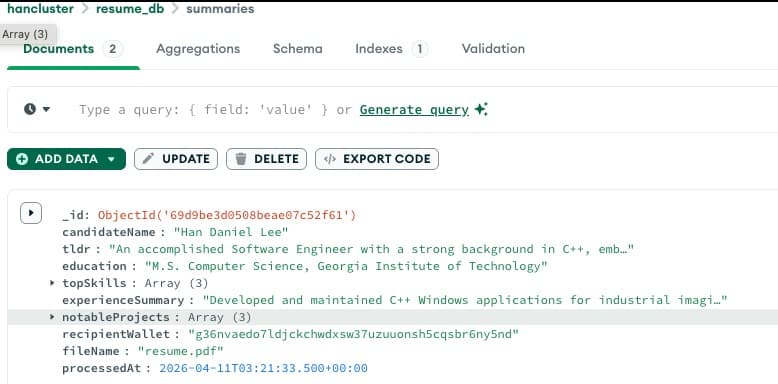Expand the document with the arrow box

tap(31, 213)
